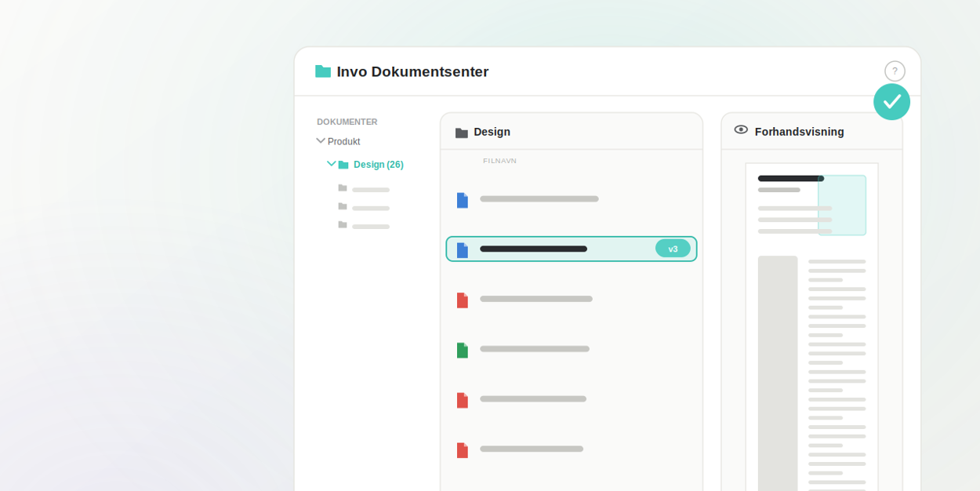Click the v3 version badge
This screenshot has width=980, height=491.
click(x=673, y=249)
